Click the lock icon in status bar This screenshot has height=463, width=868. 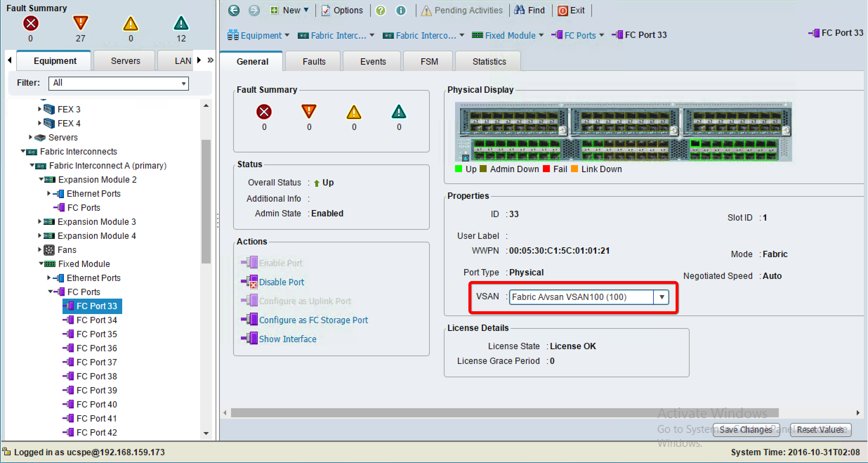coord(6,451)
